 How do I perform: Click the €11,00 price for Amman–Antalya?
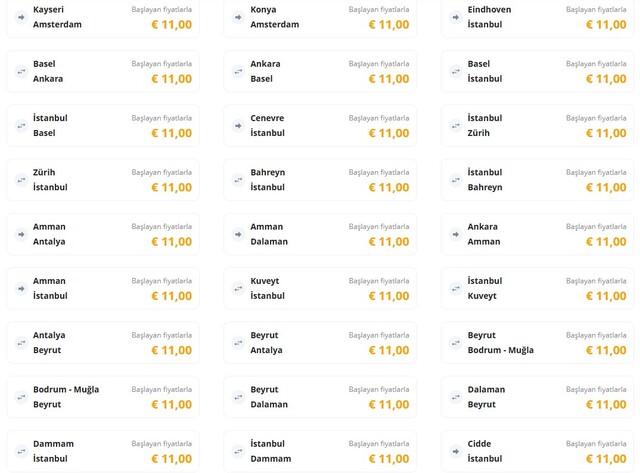click(x=171, y=242)
